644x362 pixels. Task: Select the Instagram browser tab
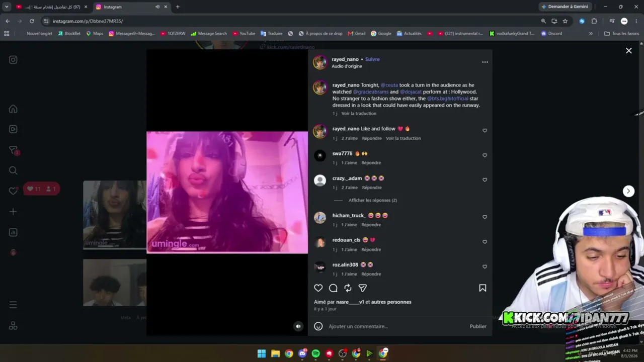tap(131, 7)
